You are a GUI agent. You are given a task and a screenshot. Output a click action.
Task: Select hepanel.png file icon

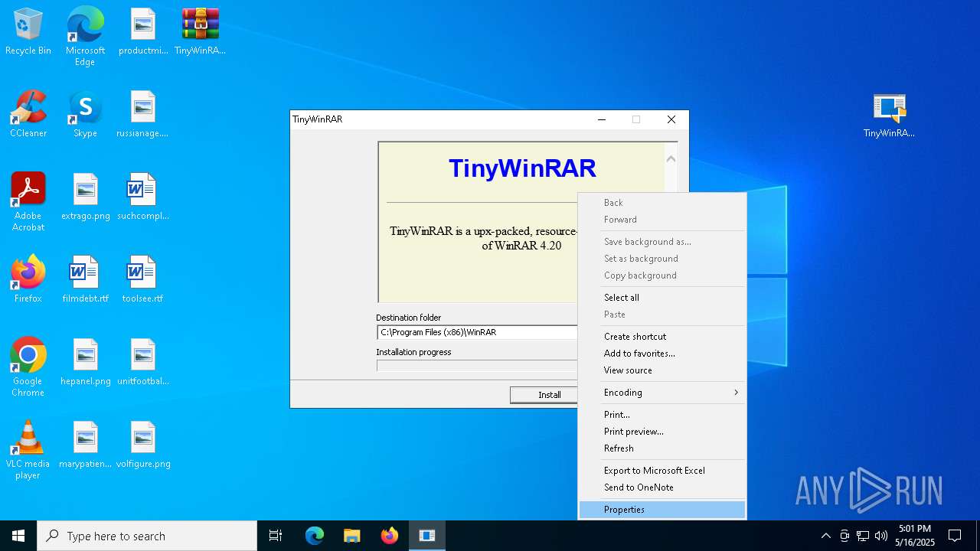(85, 362)
